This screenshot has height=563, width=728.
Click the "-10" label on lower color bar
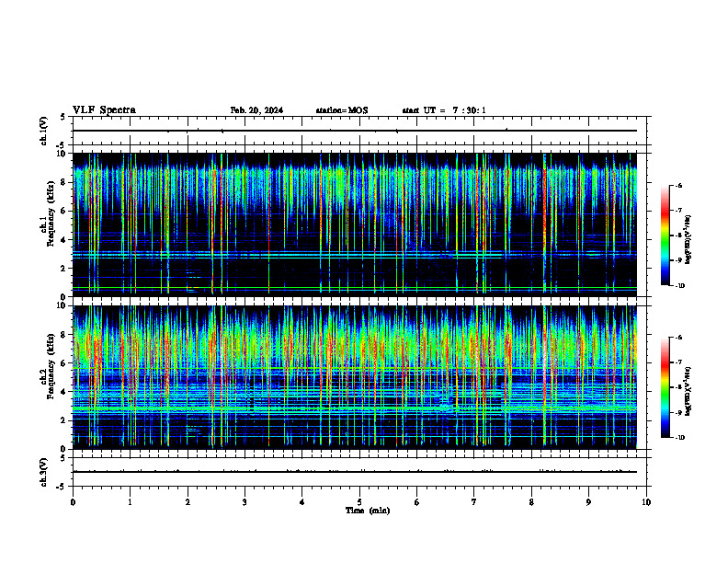[680, 438]
